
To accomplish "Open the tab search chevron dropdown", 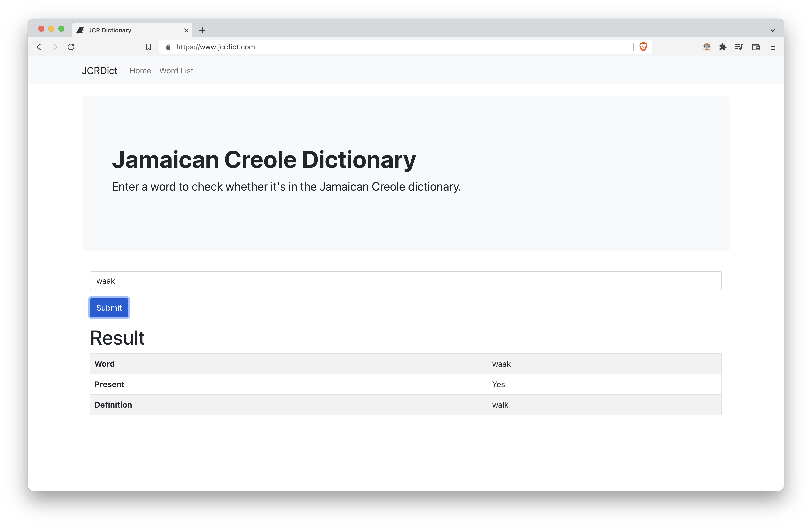I will pyautogui.click(x=772, y=30).
